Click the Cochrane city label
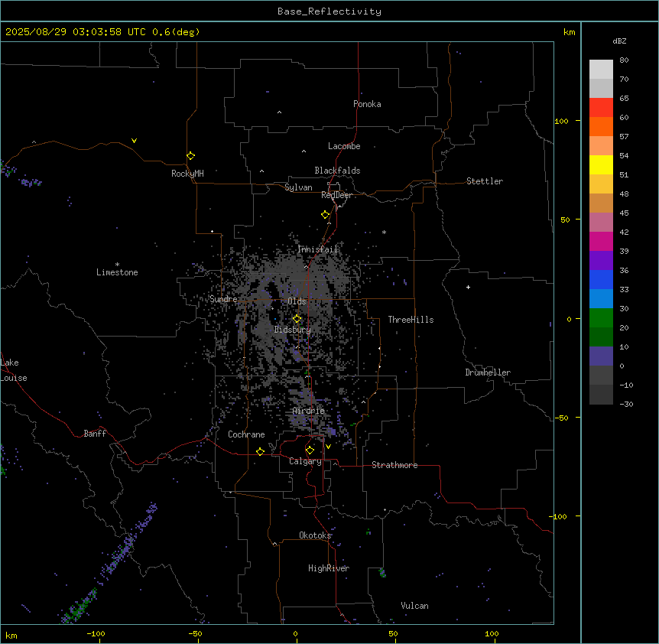 [x=246, y=434]
